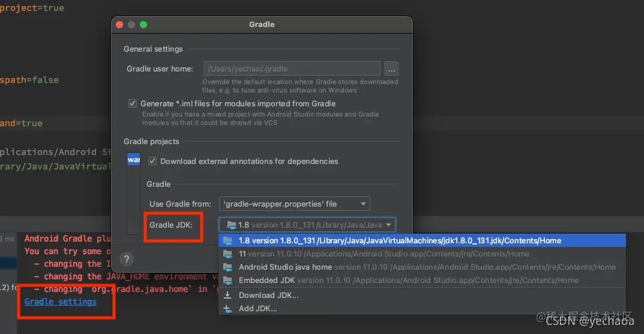The width and height of the screenshot is (644, 334).
Task: Select the 11 version 11.0.10 JDK option
Action: click(x=422, y=254)
